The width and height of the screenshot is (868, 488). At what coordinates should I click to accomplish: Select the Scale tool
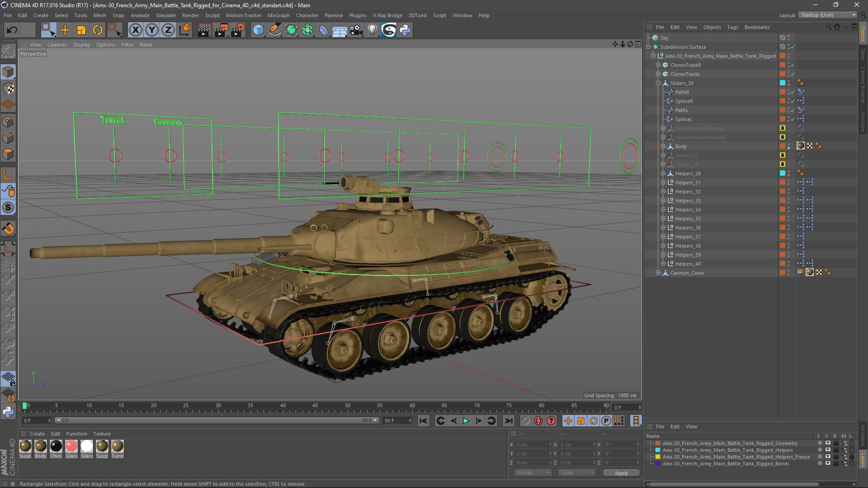pos(81,30)
